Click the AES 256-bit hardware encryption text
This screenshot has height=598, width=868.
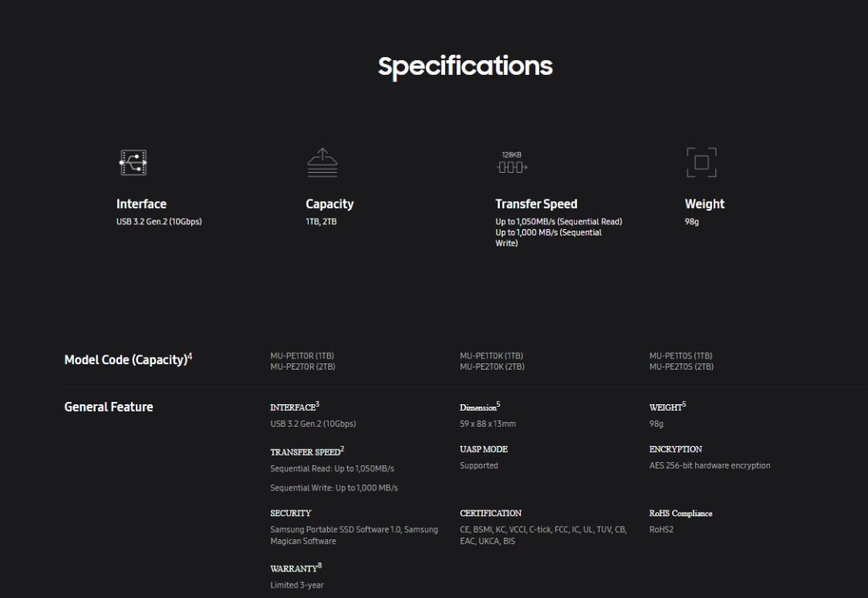tap(710, 465)
